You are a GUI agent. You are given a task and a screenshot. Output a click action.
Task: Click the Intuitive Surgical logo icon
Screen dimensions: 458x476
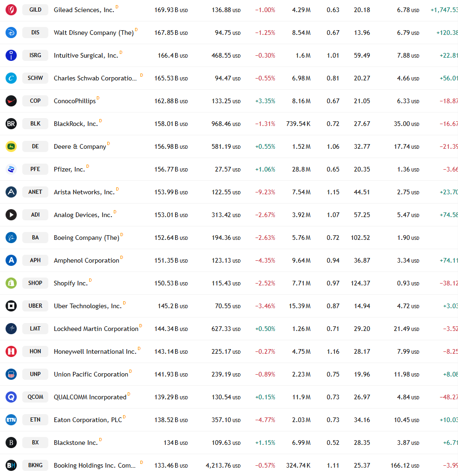pyautogui.click(x=11, y=55)
